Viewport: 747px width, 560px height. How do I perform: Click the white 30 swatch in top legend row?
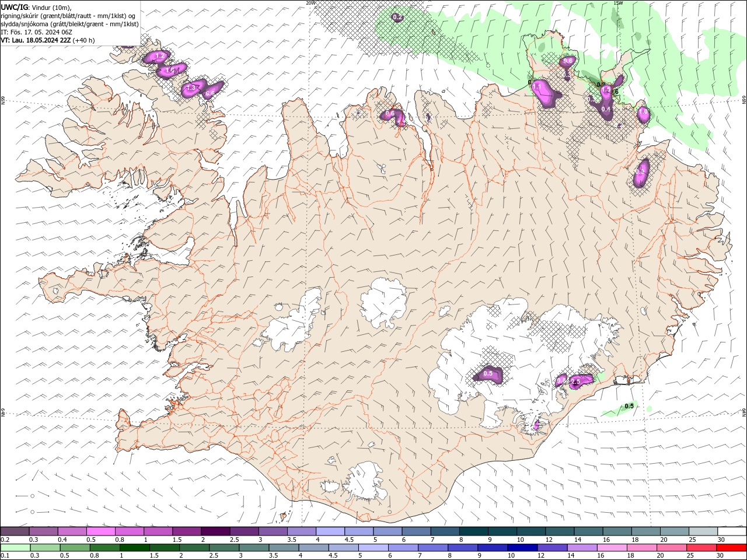tap(732, 531)
